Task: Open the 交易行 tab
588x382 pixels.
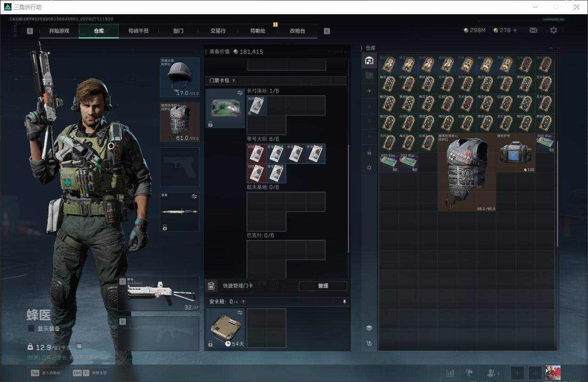Action: click(218, 31)
